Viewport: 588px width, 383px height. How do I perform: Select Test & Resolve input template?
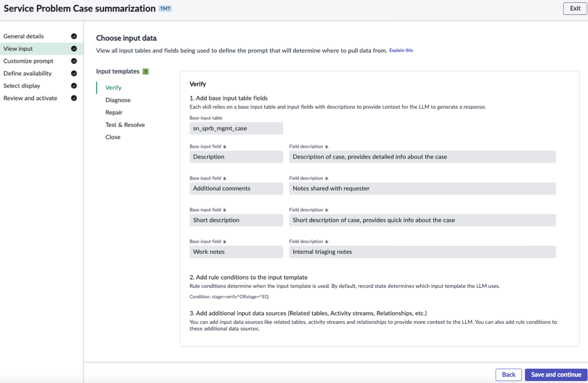click(x=125, y=125)
